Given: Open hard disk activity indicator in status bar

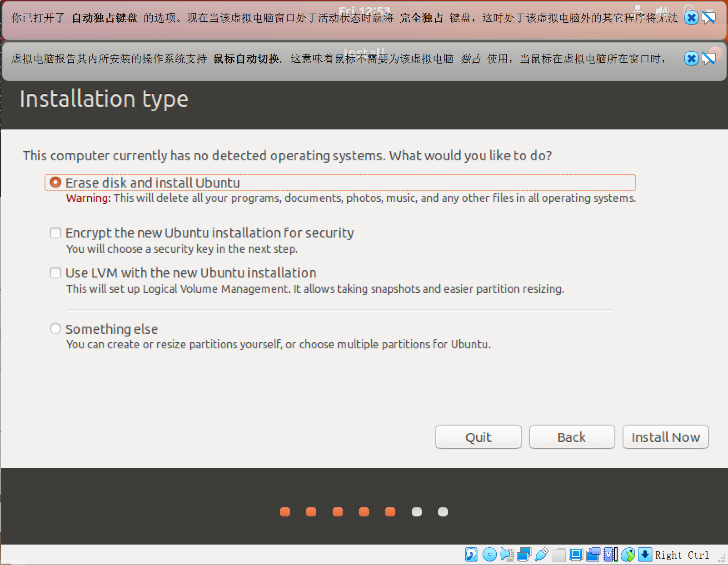Looking at the screenshot, I should click(471, 555).
